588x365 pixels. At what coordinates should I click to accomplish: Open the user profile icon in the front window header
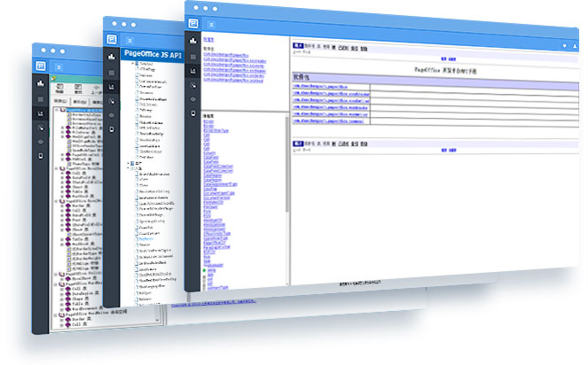[x=575, y=46]
